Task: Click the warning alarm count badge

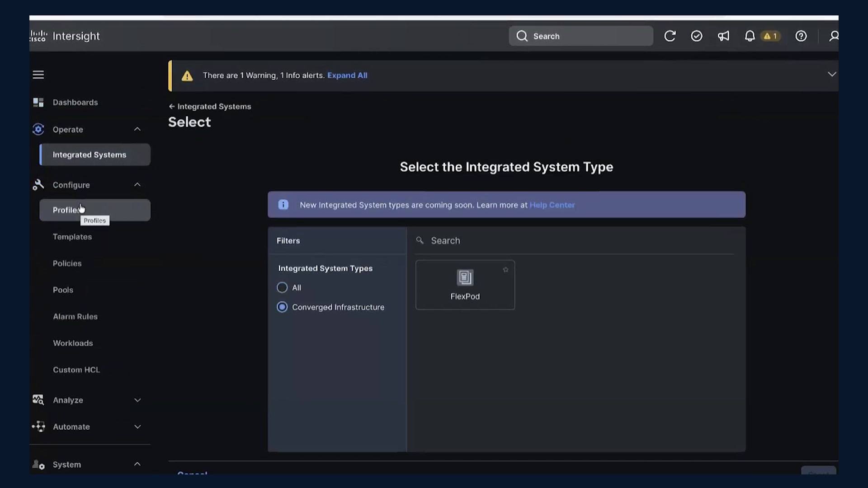Action: [770, 36]
